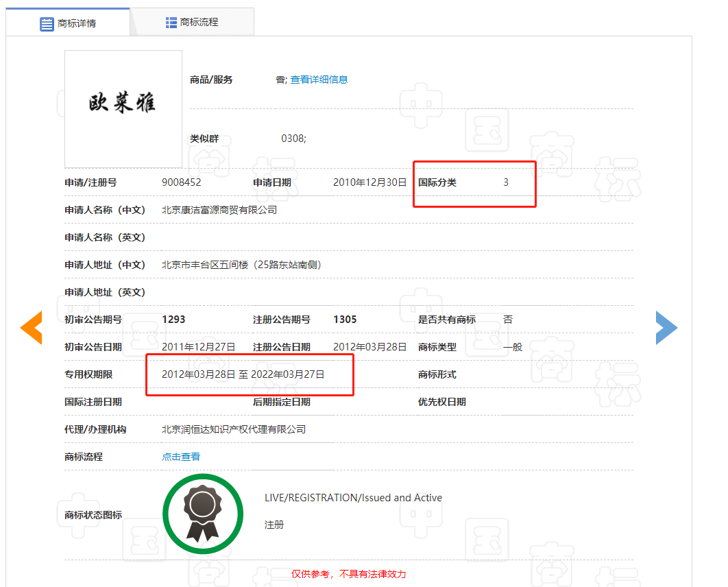This screenshot has width=728, height=587.
Task: Click the 国际分类 field label
Action: (437, 182)
